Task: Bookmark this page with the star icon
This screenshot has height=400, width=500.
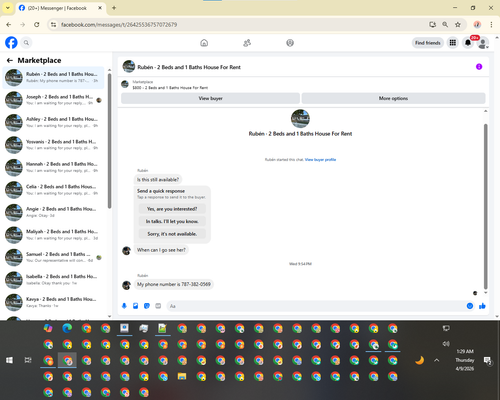Action: (x=458, y=25)
